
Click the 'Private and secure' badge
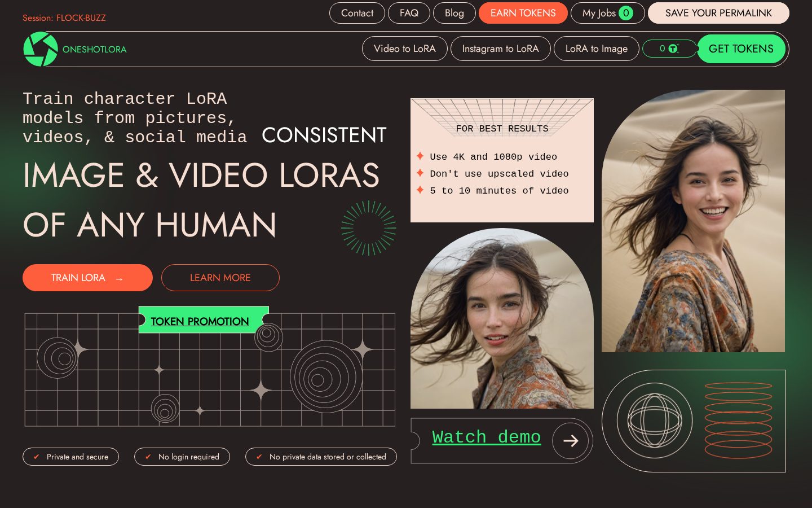(x=70, y=457)
